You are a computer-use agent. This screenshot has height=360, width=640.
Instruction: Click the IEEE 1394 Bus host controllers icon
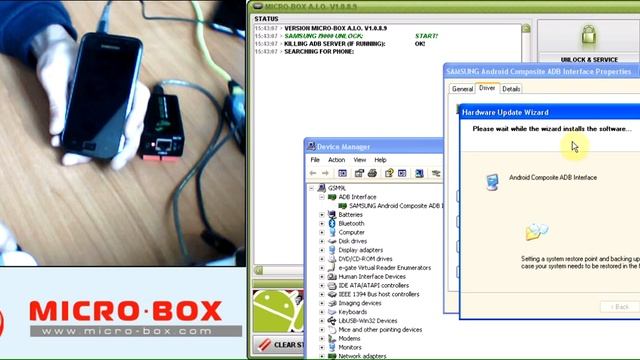coord(332,294)
